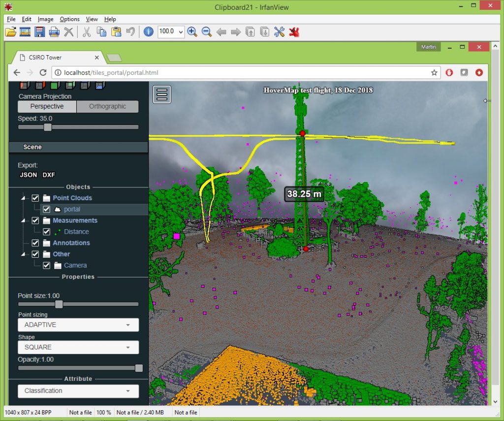Viewport: 504px width, 421px height.
Task: Open the Shape SQUARE dropdown
Action: tap(78, 347)
